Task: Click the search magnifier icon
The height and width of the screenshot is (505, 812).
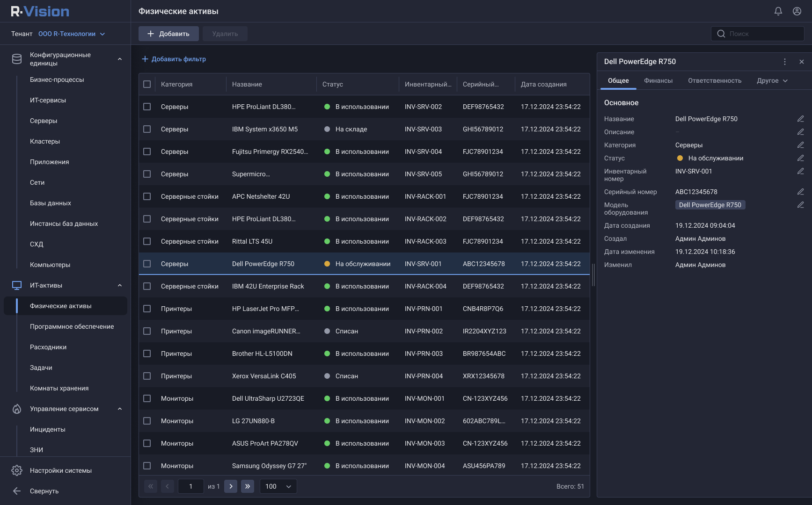Action: click(721, 34)
